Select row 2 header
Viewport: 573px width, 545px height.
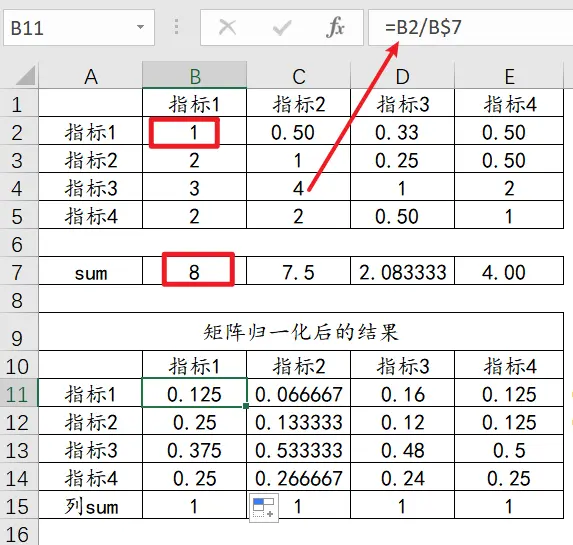tap(19, 131)
